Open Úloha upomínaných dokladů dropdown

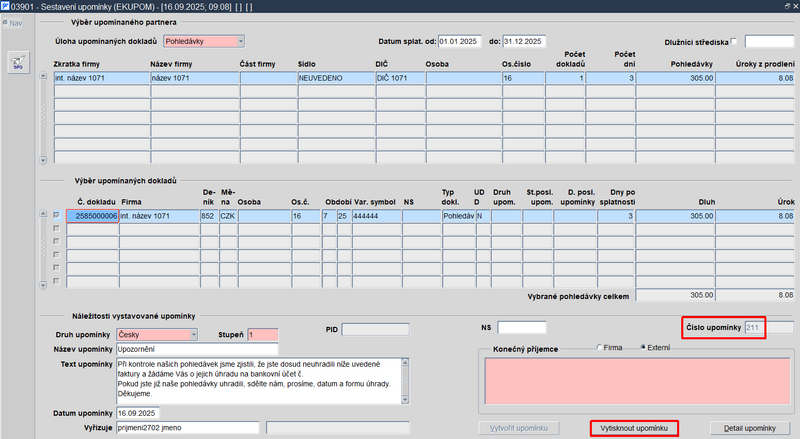click(x=241, y=41)
